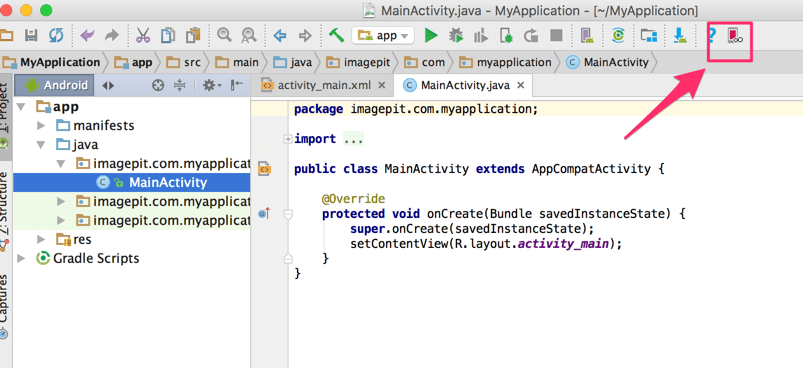
Task: Click the gray Stop square icon
Action: [556, 35]
